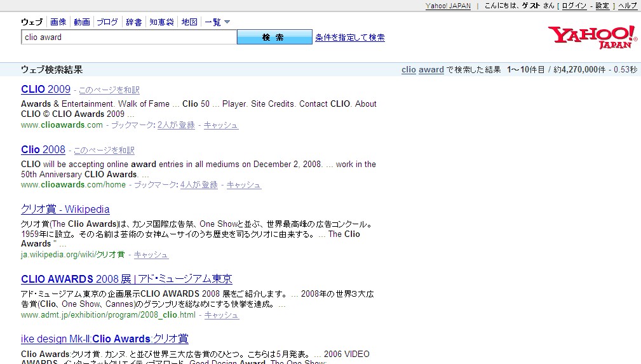Image resolution: width=641 pixels, height=364 pixels.
Task: Click the www.clioawards.com URL text
Action: click(62, 125)
